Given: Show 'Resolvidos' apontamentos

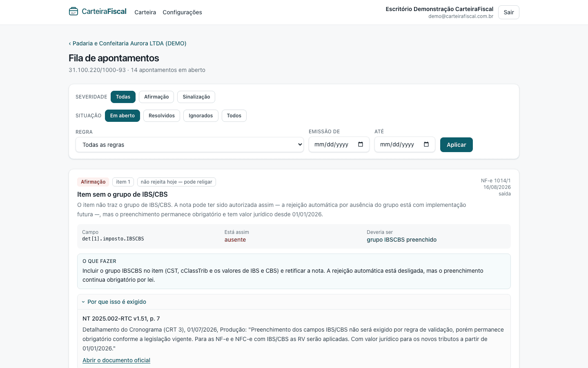Looking at the screenshot, I should pos(162,116).
